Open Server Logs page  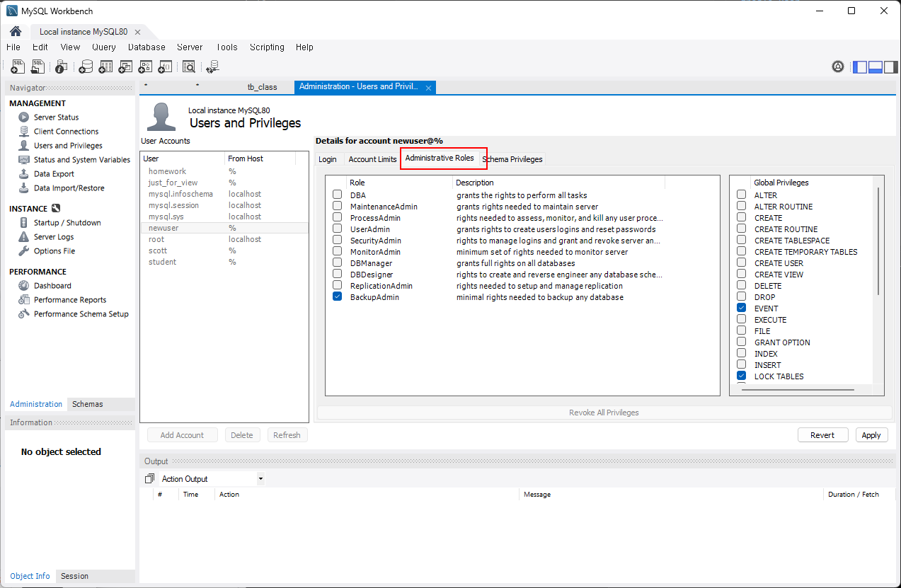tap(54, 237)
